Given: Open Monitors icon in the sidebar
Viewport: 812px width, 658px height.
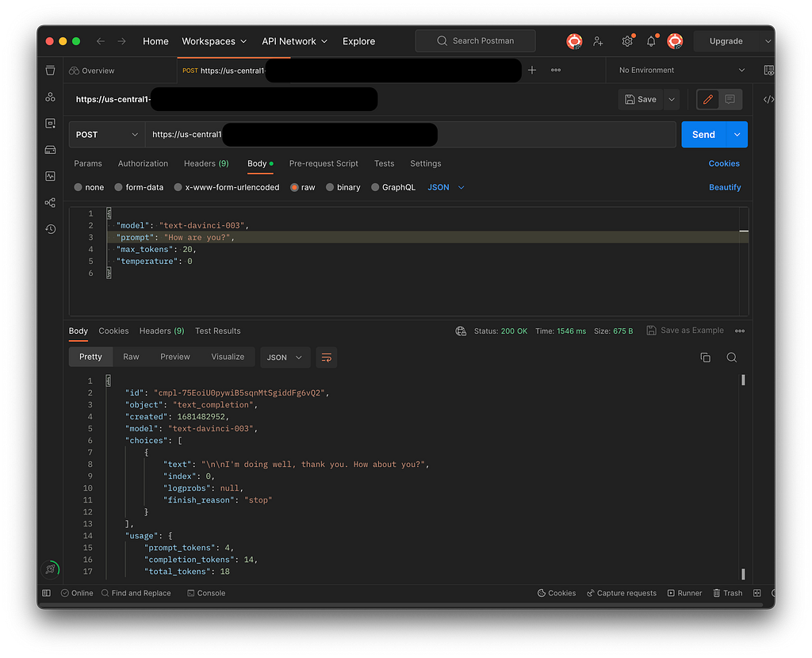Looking at the screenshot, I should click(50, 176).
